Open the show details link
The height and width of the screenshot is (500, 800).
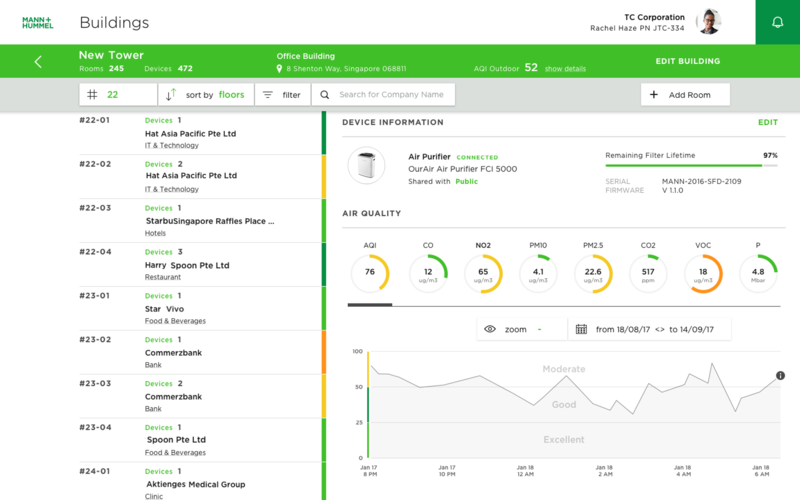tap(565, 69)
